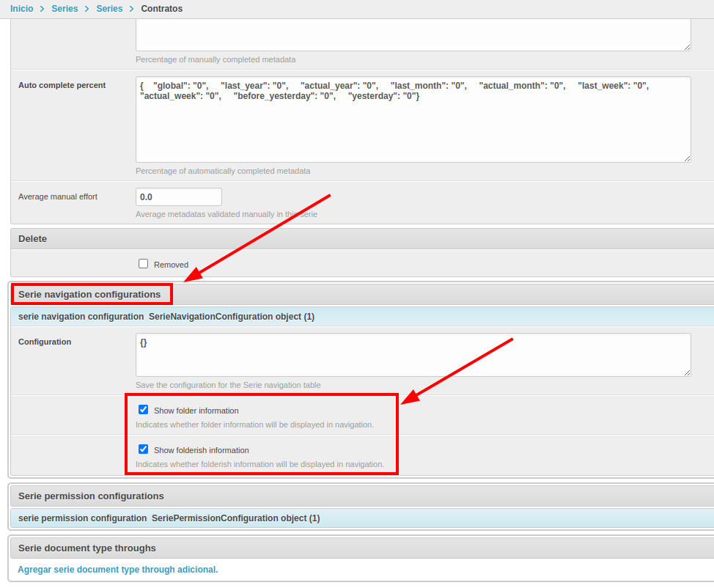
Task: Click the Average manual effort field
Action: (x=179, y=197)
